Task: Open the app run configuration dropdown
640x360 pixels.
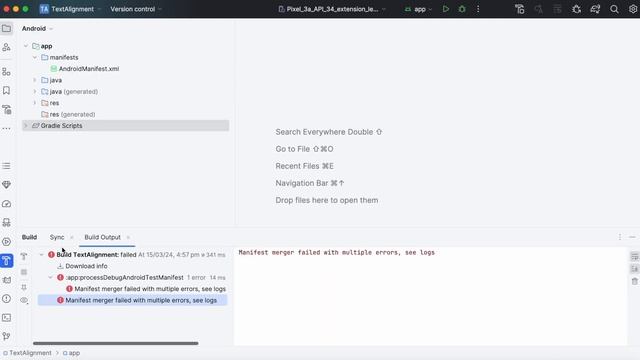Action: coord(418,9)
